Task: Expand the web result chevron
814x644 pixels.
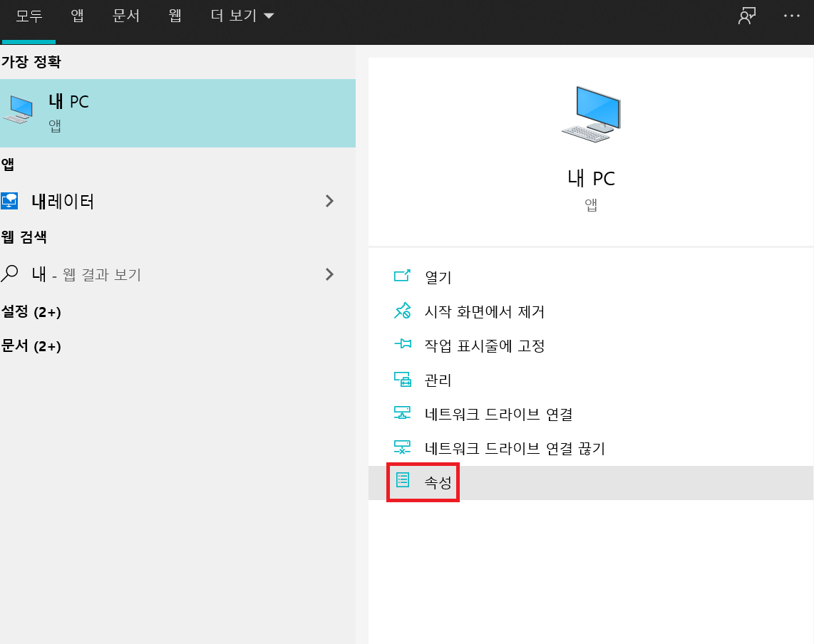Action: [329, 274]
